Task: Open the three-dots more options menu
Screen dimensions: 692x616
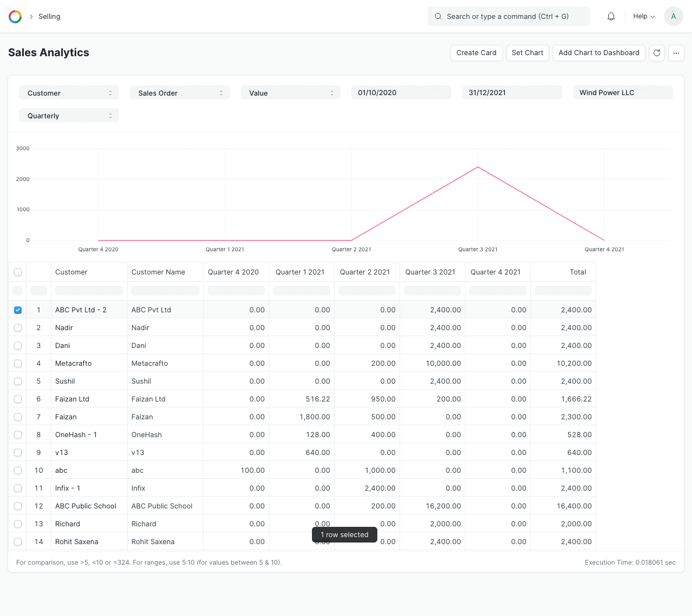Action: (676, 53)
